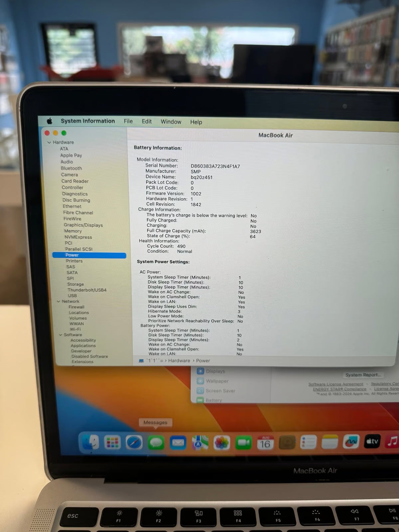Open Reminders from the Dock
This screenshot has width=399, height=532.
(x=308, y=443)
